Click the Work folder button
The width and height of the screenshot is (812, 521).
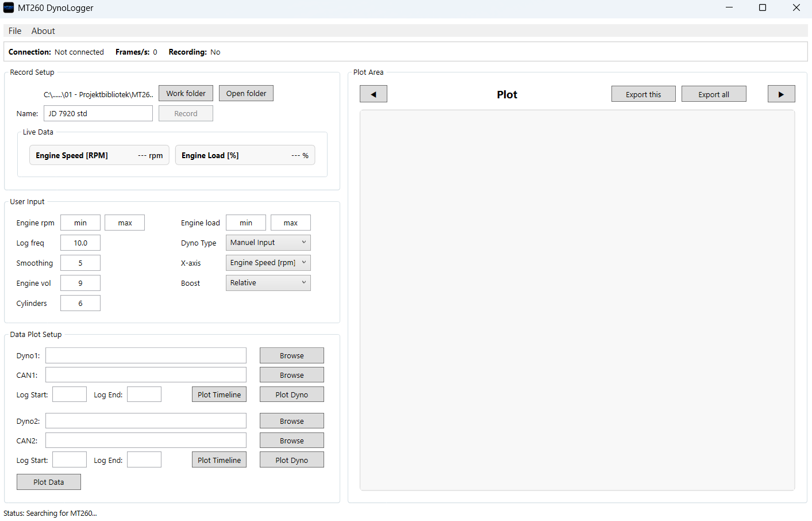[x=186, y=93]
